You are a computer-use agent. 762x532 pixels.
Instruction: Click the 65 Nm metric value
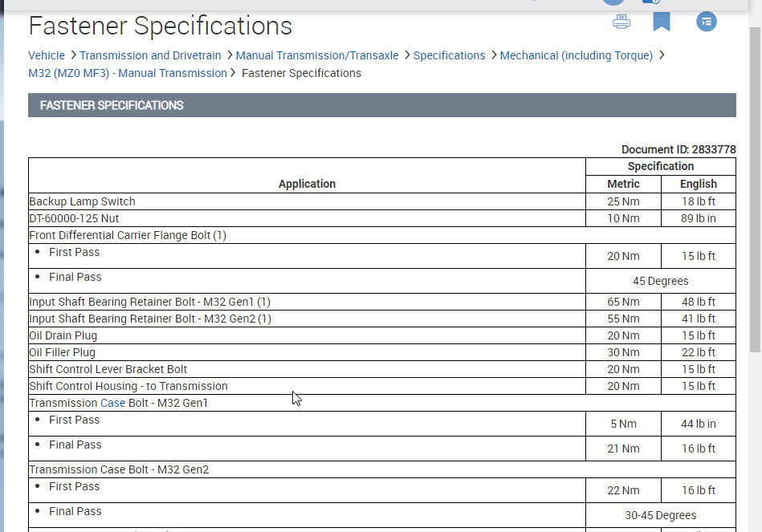[x=623, y=302]
